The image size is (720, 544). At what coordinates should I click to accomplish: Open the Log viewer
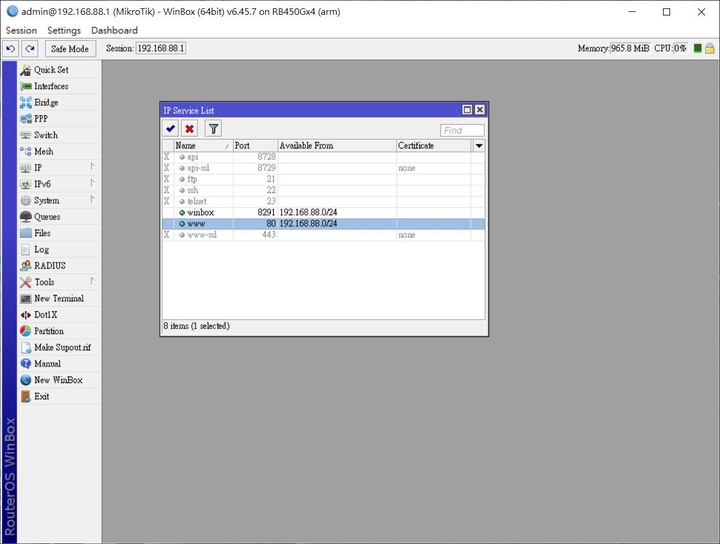pyautogui.click(x=59, y=249)
